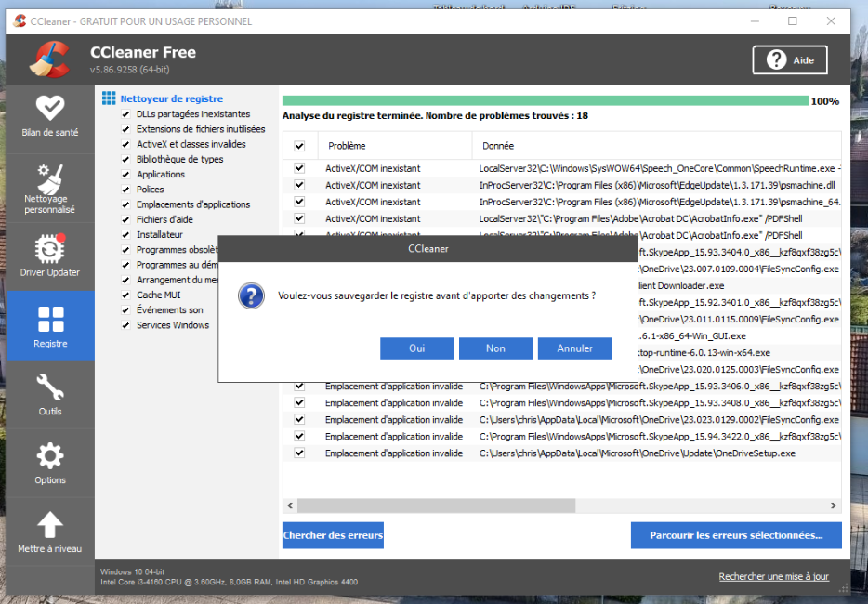Click the Mettre à niveau arrow icon

click(x=50, y=524)
